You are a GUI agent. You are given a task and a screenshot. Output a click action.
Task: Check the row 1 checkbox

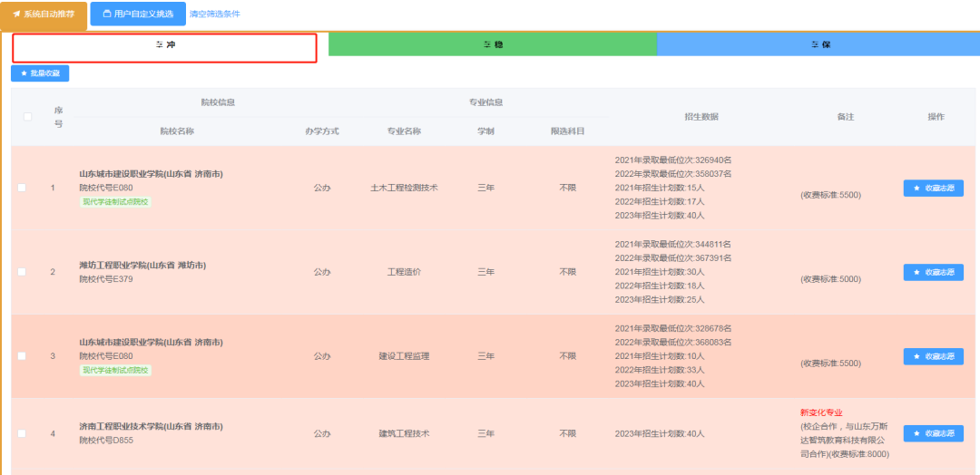(x=22, y=188)
